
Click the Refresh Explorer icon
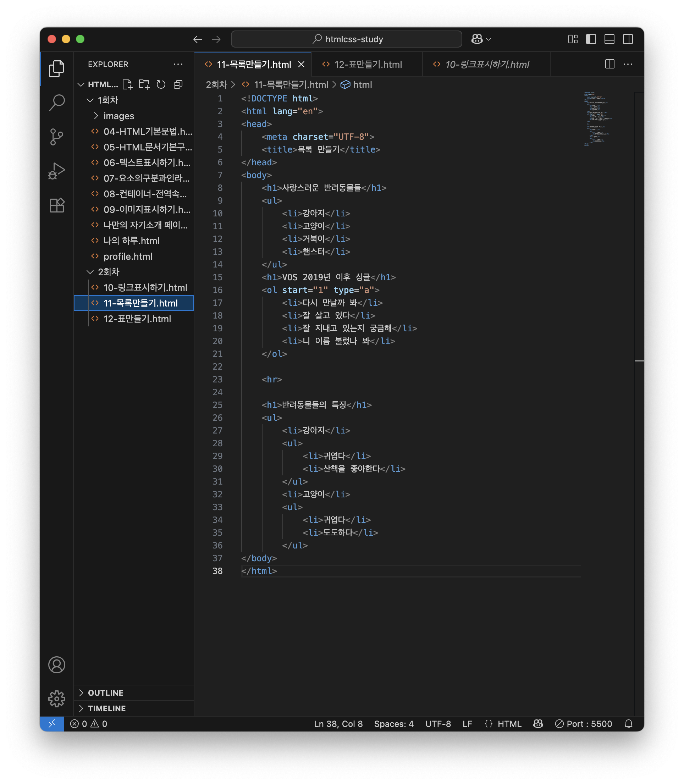pyautogui.click(x=161, y=84)
